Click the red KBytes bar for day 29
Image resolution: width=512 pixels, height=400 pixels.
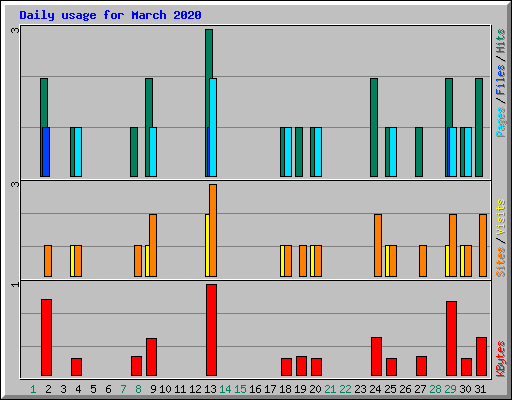tap(451, 338)
